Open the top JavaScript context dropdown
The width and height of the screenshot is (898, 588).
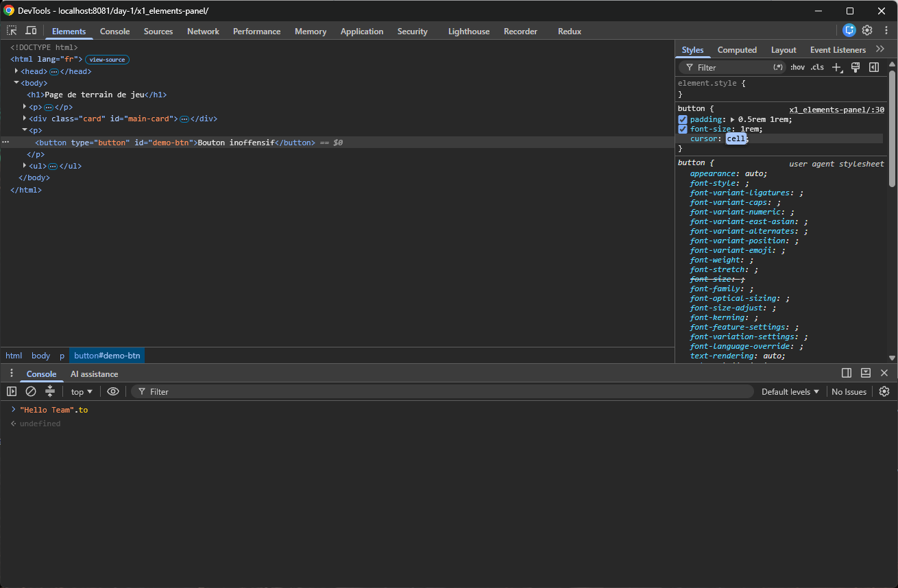click(x=82, y=391)
